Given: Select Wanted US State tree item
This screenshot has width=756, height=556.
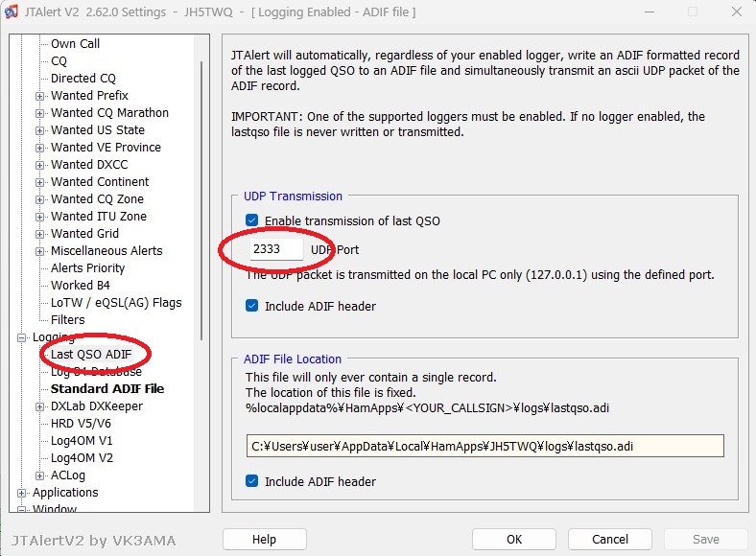Looking at the screenshot, I should coord(98,130).
